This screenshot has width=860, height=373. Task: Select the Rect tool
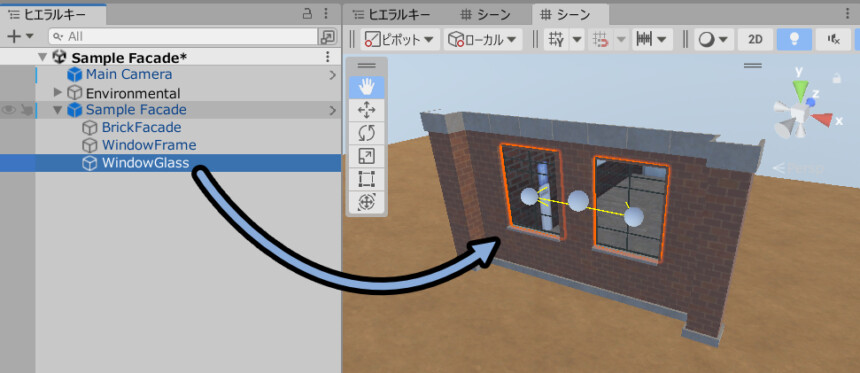pos(366,179)
